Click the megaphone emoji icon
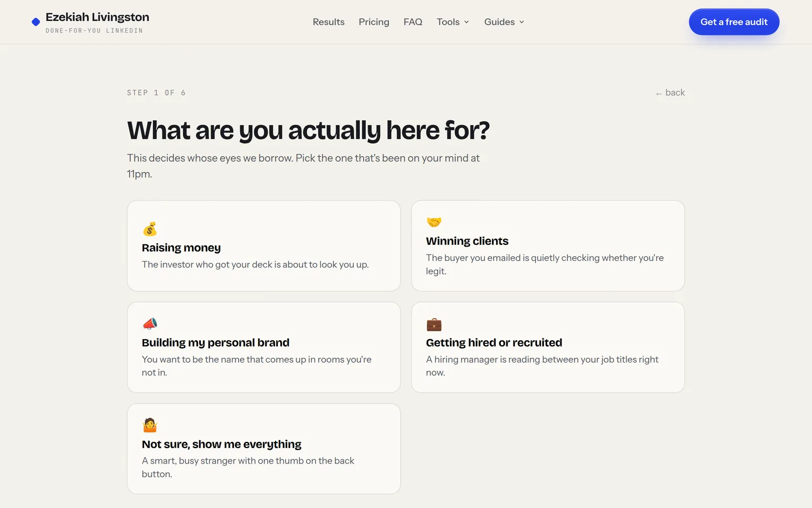The image size is (812, 508). point(150,324)
